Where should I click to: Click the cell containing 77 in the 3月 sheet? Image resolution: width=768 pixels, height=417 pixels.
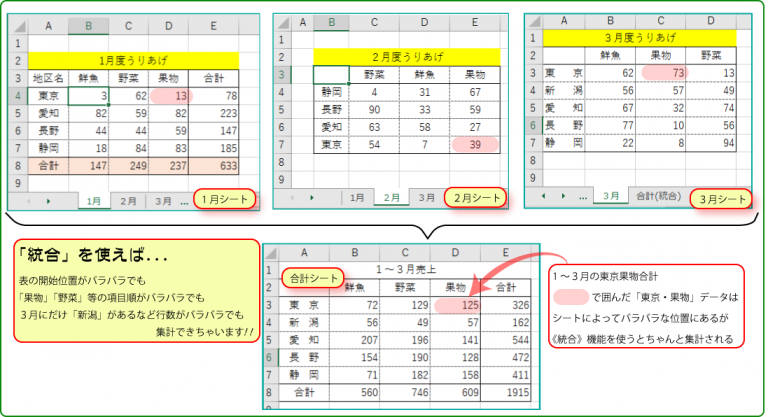(610, 125)
